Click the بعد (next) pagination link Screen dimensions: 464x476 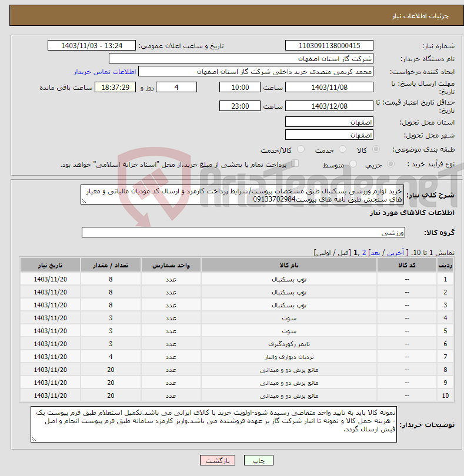coord(375,253)
